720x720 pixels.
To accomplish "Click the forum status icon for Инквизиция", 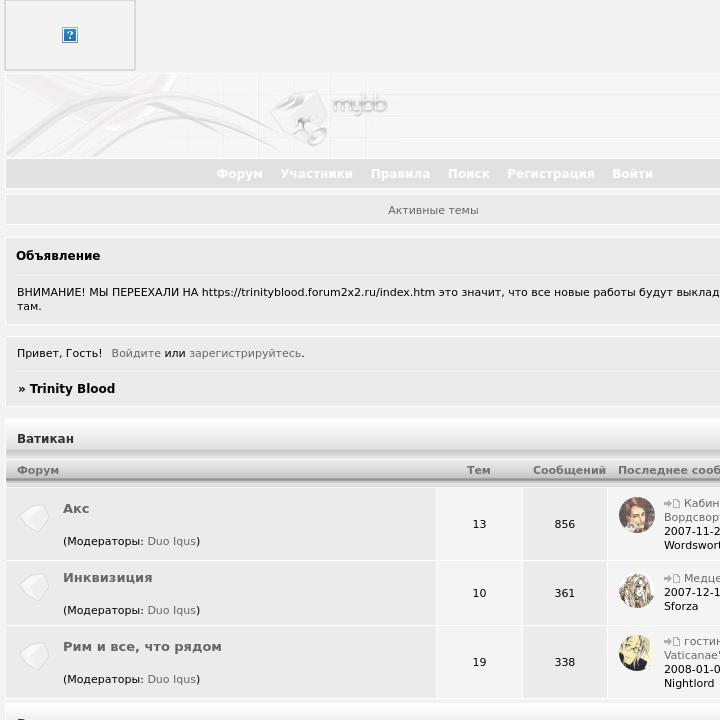I will 34,587.
